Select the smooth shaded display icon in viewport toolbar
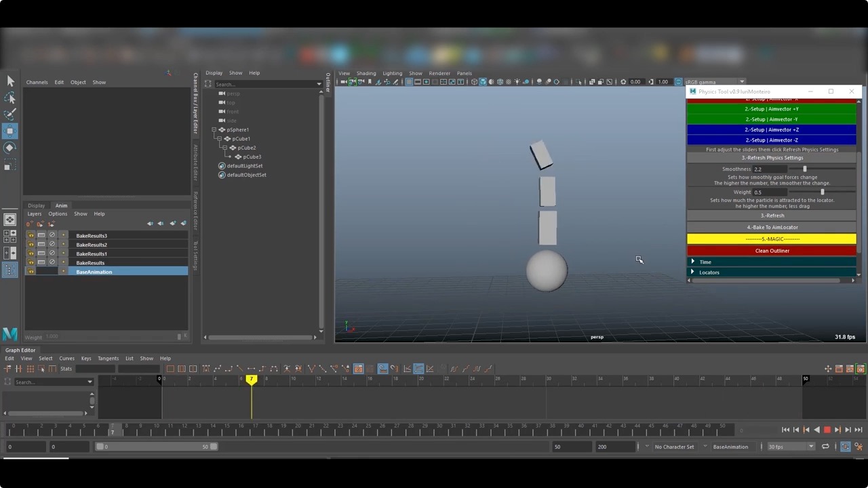 coord(483,82)
